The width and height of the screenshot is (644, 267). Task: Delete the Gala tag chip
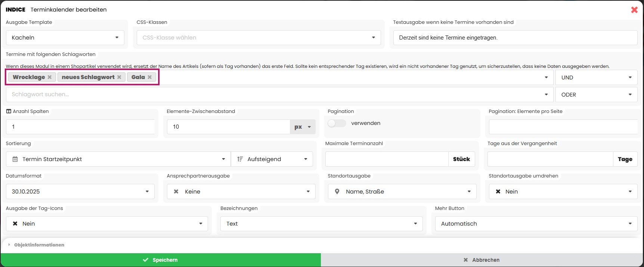[149, 77]
